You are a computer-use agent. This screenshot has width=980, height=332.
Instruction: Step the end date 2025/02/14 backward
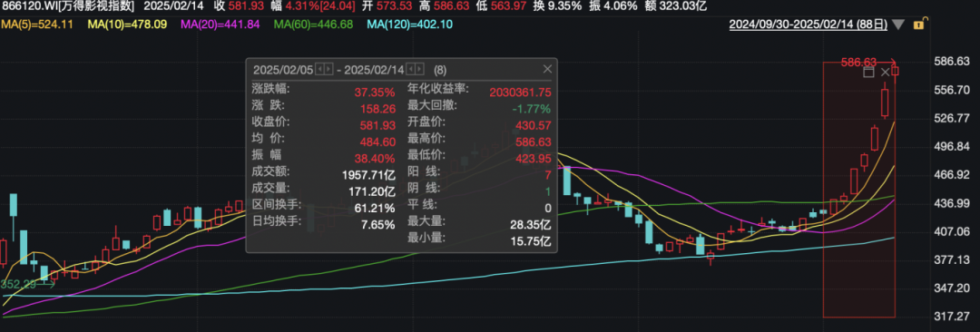411,69
